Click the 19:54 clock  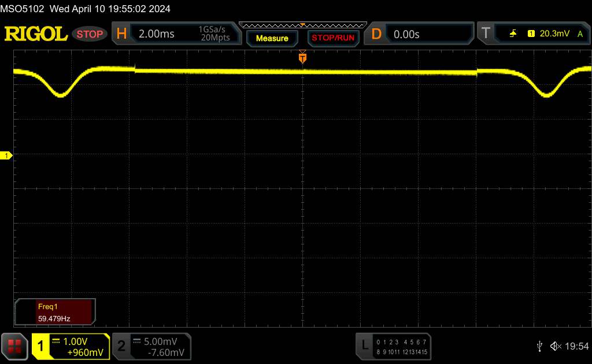click(x=576, y=346)
